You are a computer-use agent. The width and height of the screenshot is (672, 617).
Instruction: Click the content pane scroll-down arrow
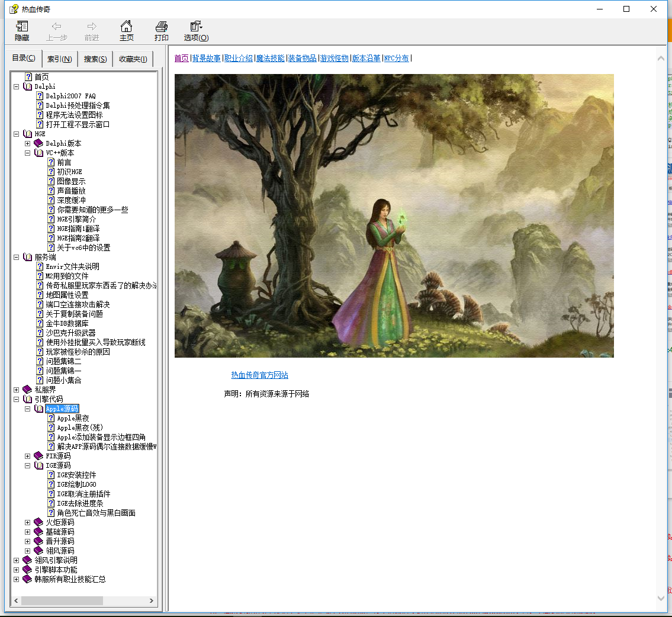661,598
